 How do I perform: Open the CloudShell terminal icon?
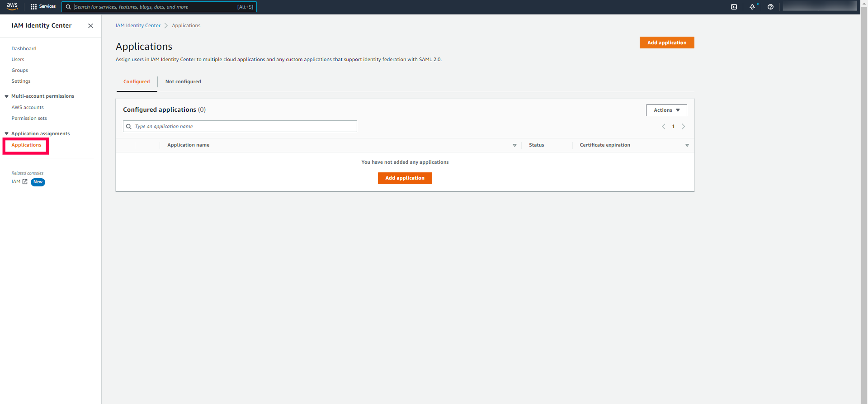click(x=734, y=7)
